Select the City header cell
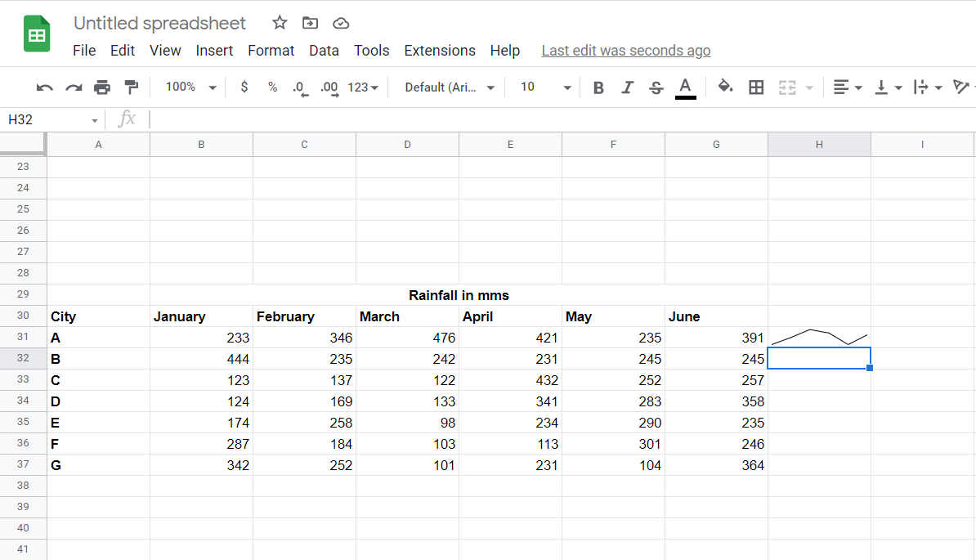 pos(98,316)
